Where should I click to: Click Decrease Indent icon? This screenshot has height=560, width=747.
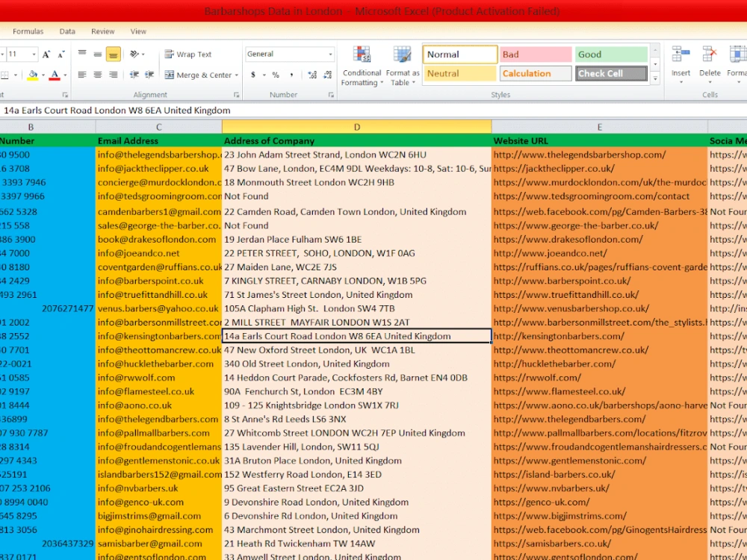[x=134, y=75]
